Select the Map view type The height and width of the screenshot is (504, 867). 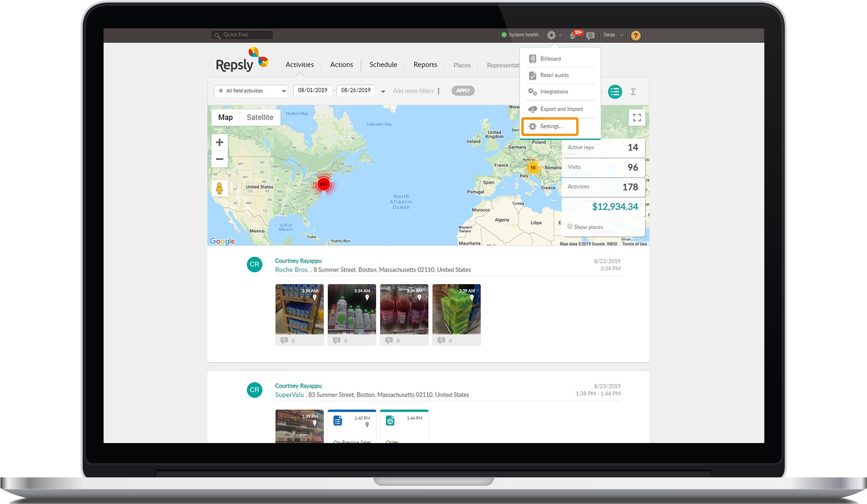(x=225, y=117)
